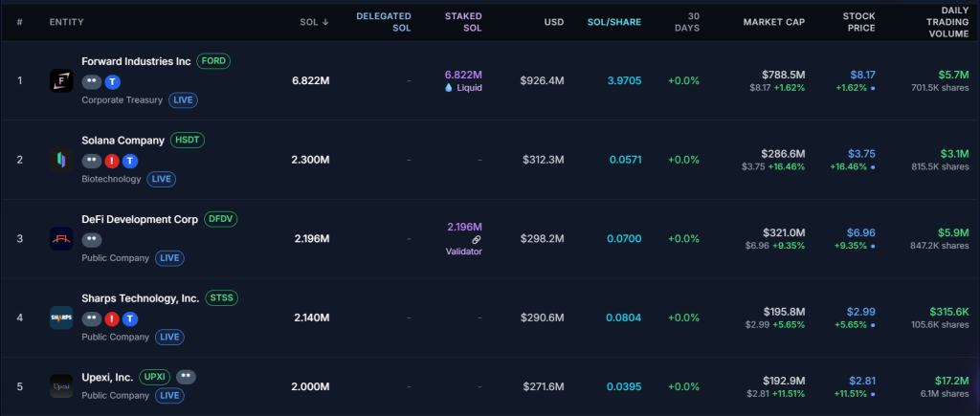Open the Sharps Technology, Inc. entity name
This screenshot has height=416, width=980.
tap(141, 298)
